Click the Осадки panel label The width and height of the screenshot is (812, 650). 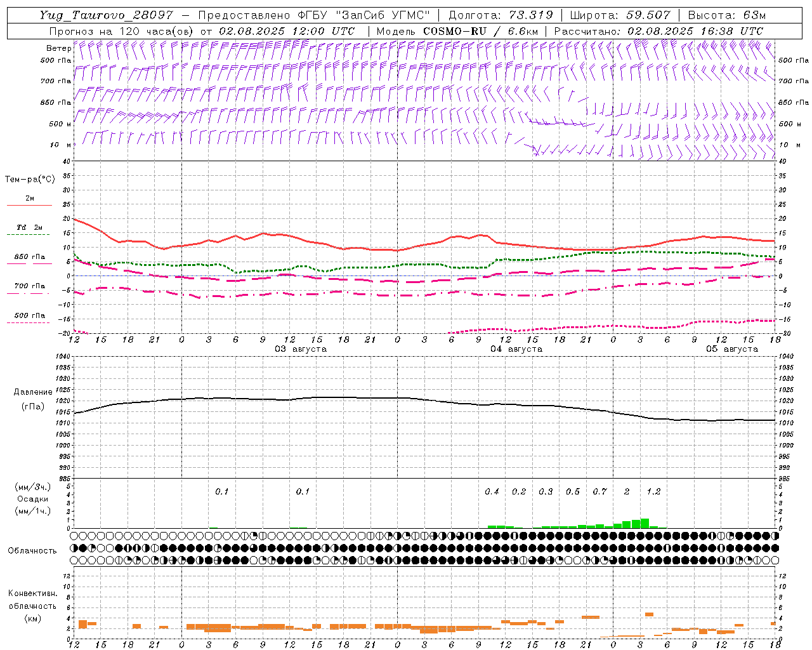(32, 499)
